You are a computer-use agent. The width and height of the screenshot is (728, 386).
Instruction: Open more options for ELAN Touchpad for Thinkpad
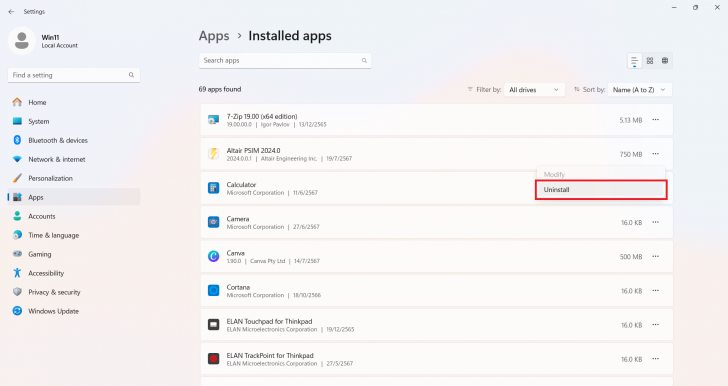tap(656, 325)
